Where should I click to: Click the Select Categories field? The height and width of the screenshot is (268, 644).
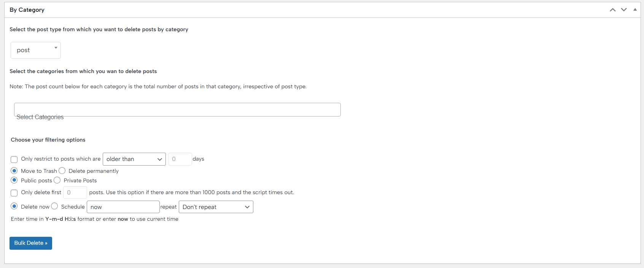[177, 110]
